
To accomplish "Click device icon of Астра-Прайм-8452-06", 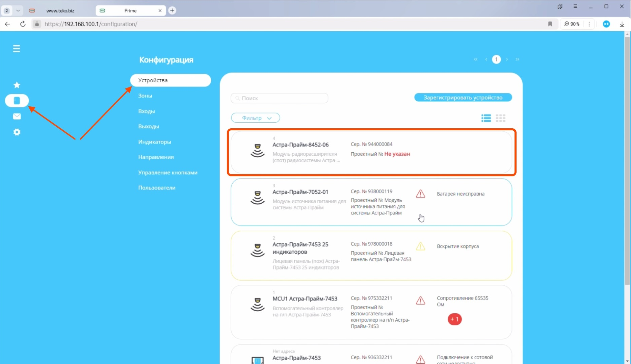I will point(257,151).
